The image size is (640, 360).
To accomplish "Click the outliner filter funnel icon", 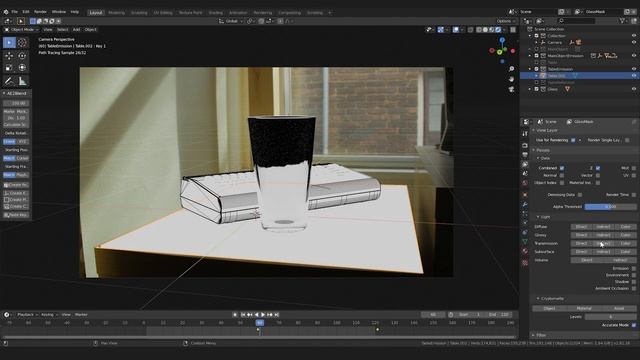I will coord(622,21).
